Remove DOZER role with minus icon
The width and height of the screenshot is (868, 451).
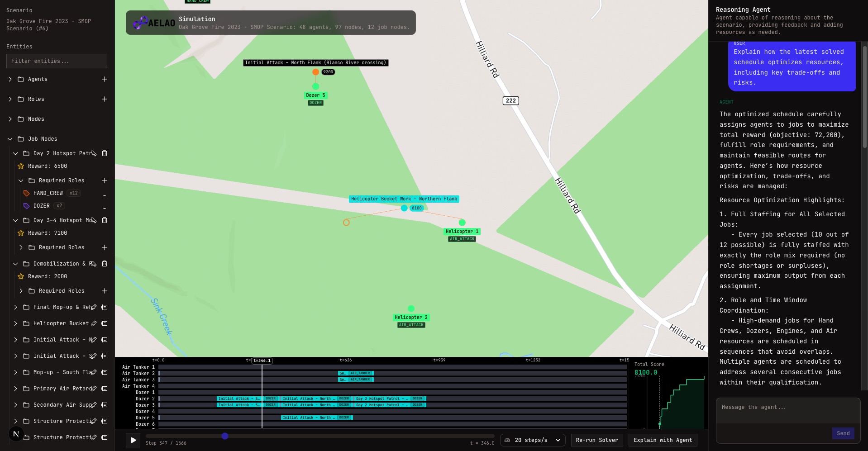(x=105, y=208)
